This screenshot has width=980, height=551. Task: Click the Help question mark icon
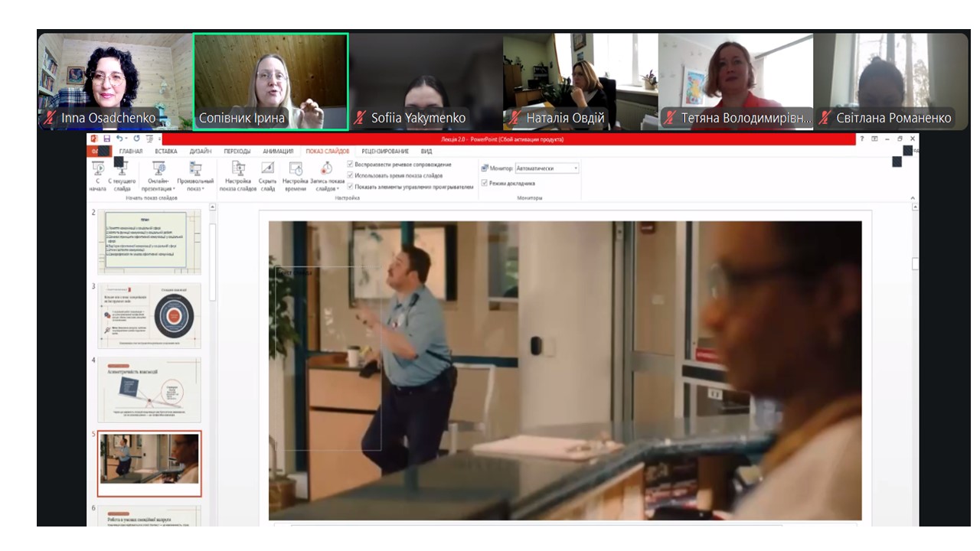point(861,139)
